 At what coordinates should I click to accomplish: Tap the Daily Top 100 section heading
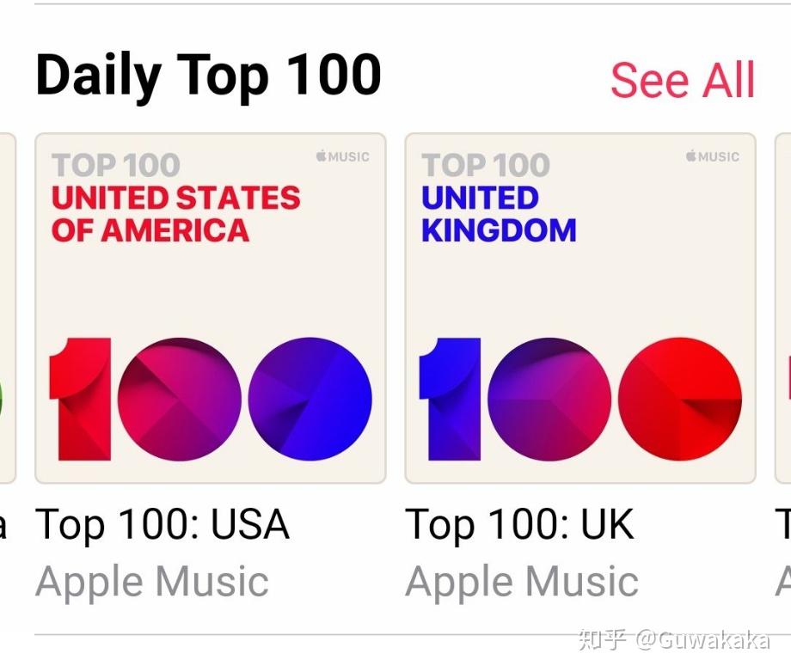pyautogui.click(x=208, y=75)
